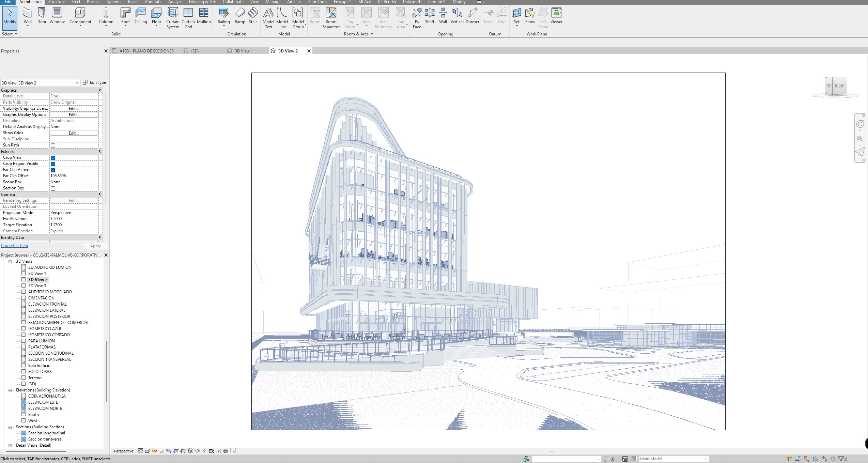Toggle Select Elements by Face in status bar
Screen dimensions: 868x463
(x=815, y=459)
